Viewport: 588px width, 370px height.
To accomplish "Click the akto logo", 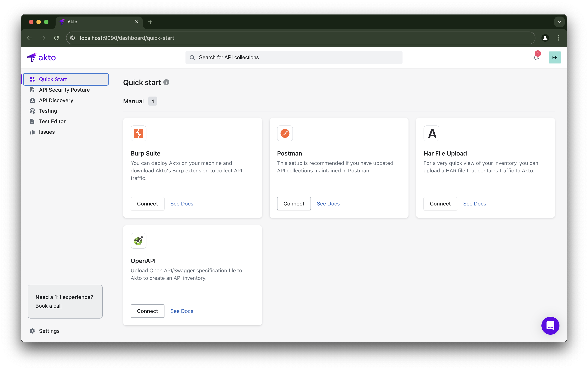I will click(41, 57).
